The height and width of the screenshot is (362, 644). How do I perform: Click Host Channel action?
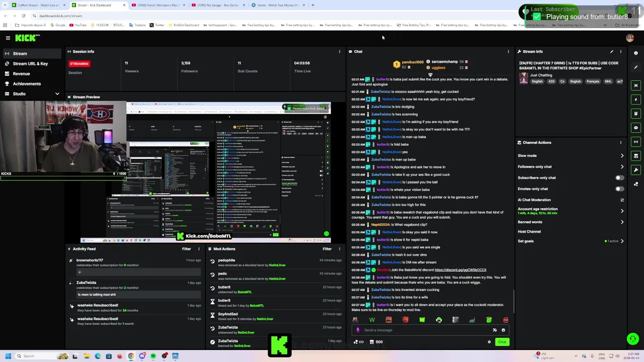529,231
